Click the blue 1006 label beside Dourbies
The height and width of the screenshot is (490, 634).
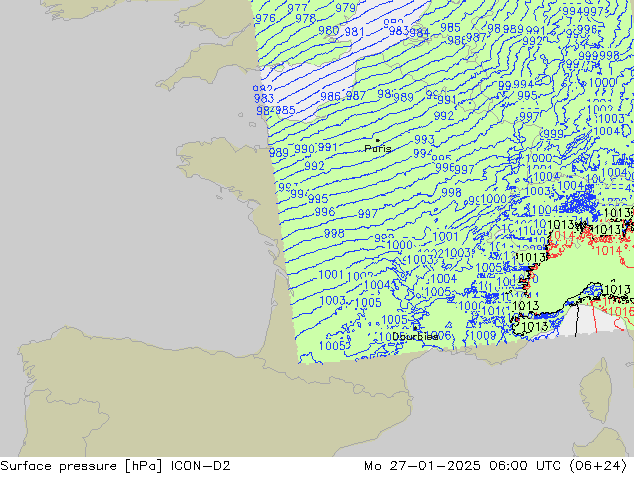[439, 336]
